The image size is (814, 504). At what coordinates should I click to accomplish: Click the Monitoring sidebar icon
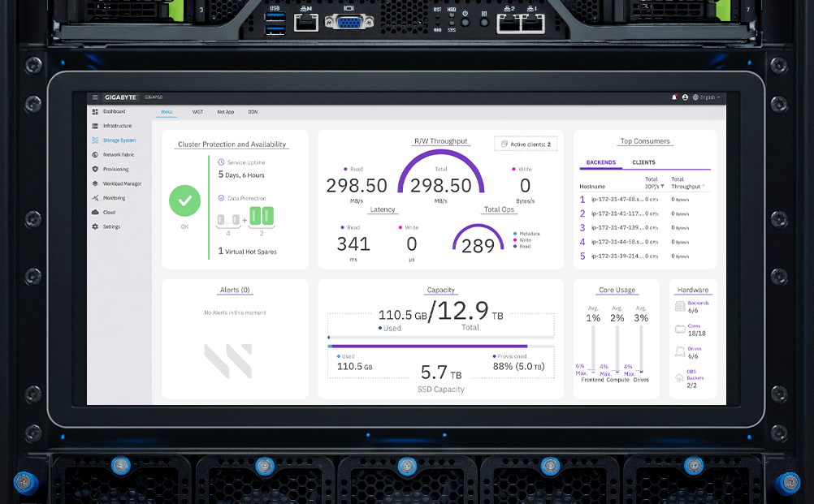click(95, 198)
